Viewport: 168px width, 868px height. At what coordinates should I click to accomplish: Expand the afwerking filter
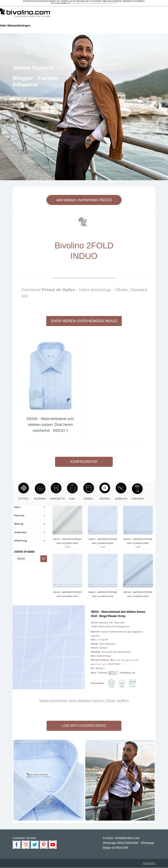(30, 540)
